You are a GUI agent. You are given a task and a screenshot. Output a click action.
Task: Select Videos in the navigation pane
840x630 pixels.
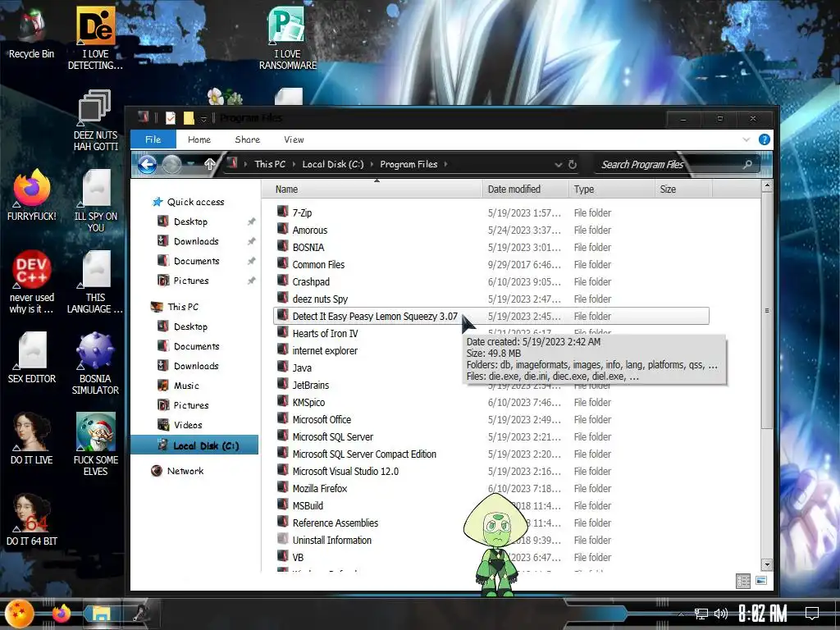click(188, 425)
